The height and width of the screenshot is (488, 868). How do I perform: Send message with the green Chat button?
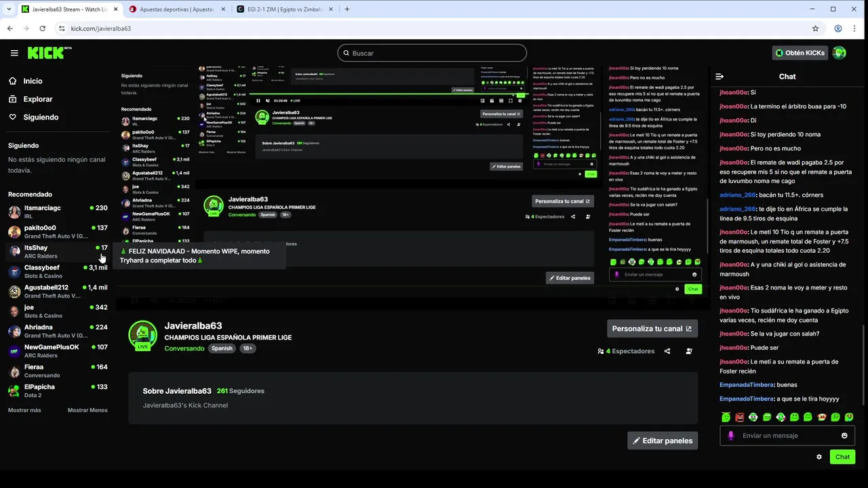pos(842,457)
